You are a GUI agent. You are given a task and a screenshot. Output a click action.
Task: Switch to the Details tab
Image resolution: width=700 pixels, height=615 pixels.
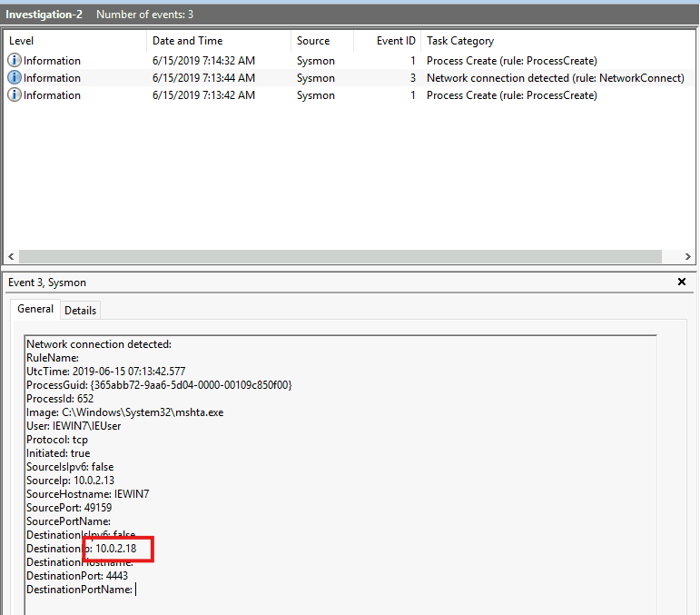[81, 311]
